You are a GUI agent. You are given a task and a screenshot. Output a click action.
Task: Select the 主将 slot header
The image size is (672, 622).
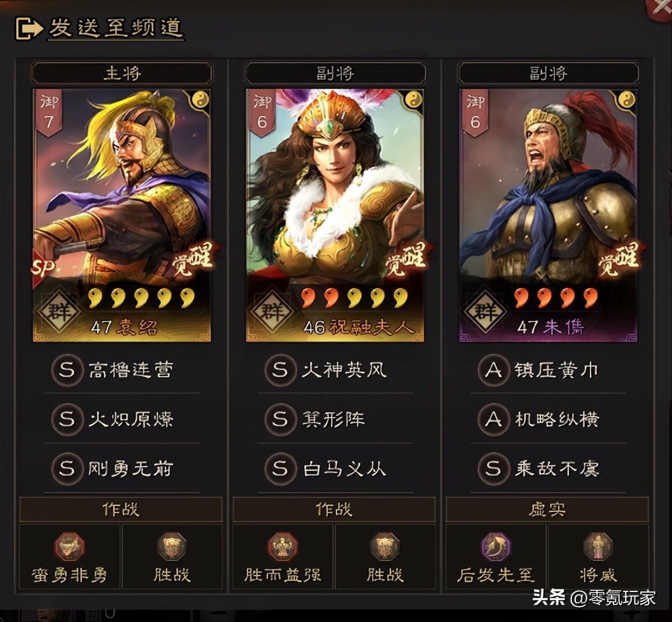(x=122, y=73)
